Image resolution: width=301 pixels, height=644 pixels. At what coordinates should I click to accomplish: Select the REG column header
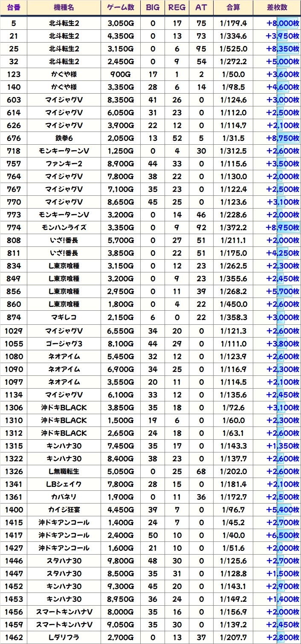(177, 8)
